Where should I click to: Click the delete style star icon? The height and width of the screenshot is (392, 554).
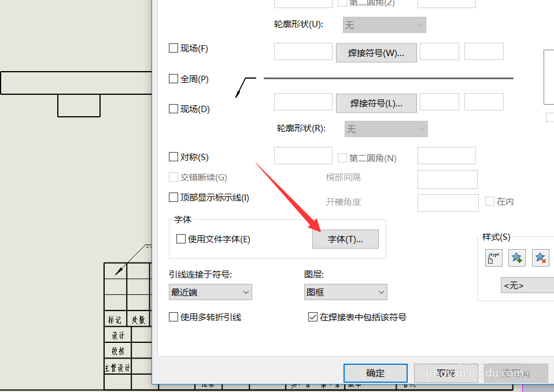coord(540,258)
